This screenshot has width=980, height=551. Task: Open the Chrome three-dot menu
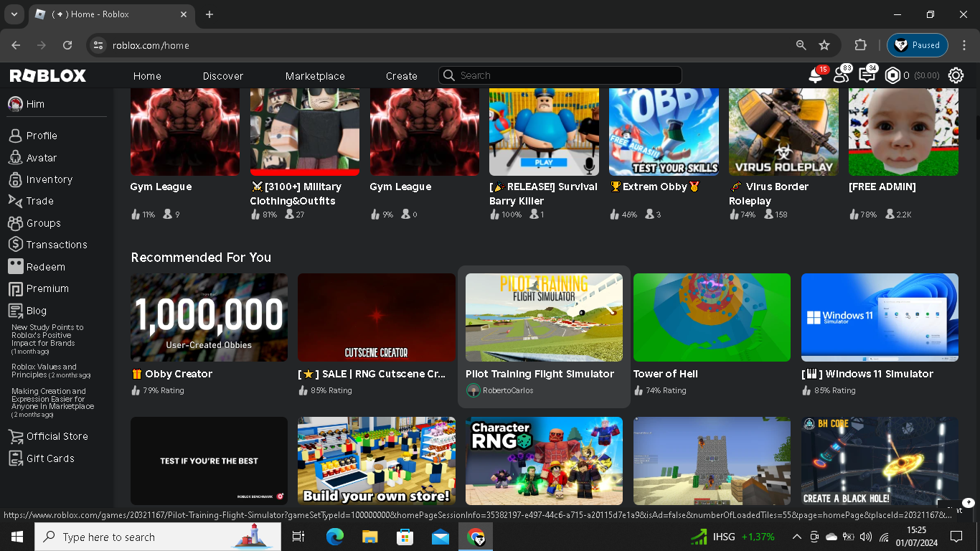tap(964, 45)
